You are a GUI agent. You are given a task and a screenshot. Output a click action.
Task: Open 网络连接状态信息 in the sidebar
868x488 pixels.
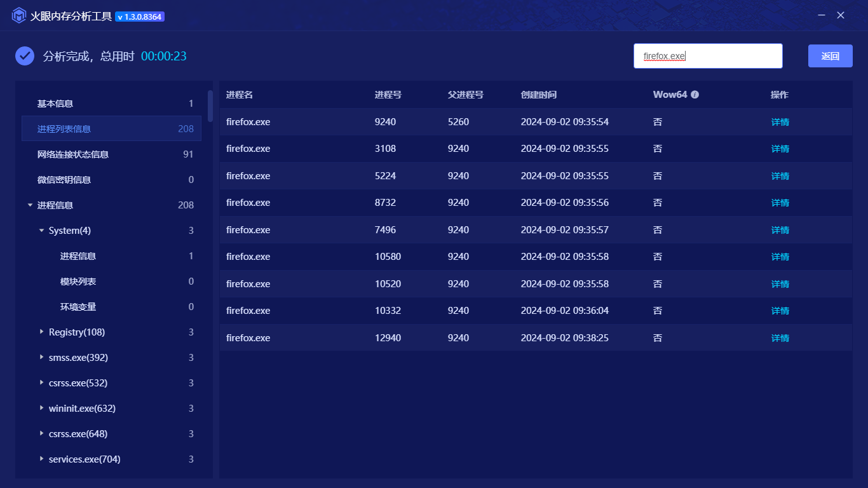click(x=73, y=154)
